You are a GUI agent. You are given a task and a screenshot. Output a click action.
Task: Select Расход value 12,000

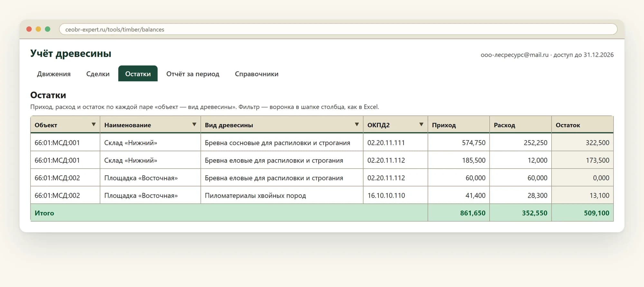coord(520,160)
